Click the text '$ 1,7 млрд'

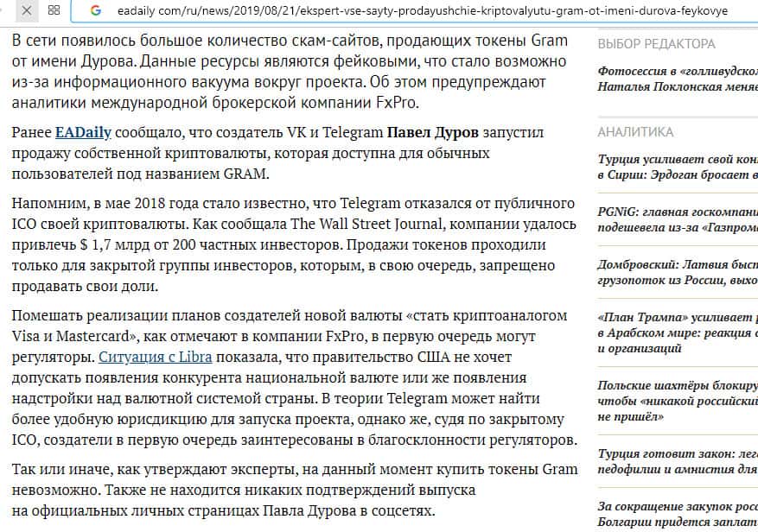[115, 245]
